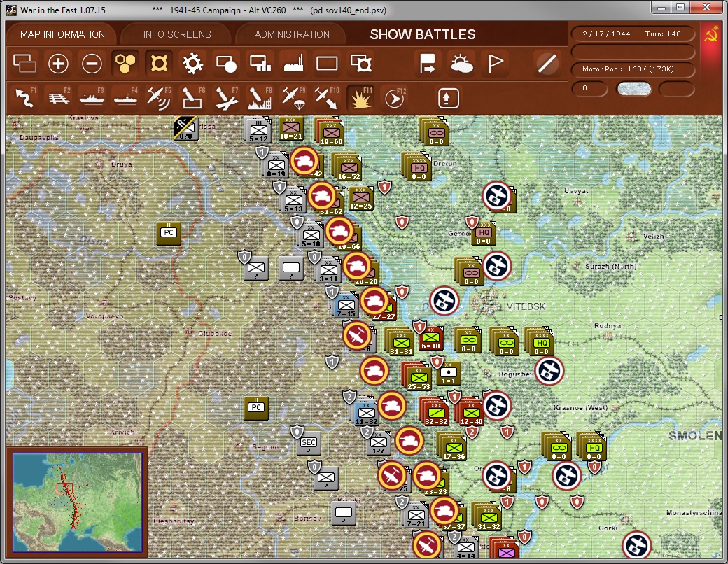Image resolution: width=728 pixels, height=564 pixels.
Task: Select the 32=32 red counter
Action: click(x=436, y=413)
